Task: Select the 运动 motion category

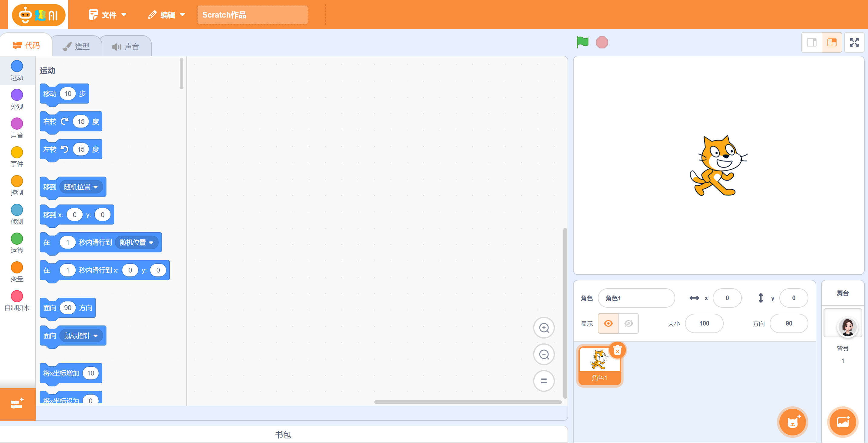Action: pyautogui.click(x=17, y=71)
